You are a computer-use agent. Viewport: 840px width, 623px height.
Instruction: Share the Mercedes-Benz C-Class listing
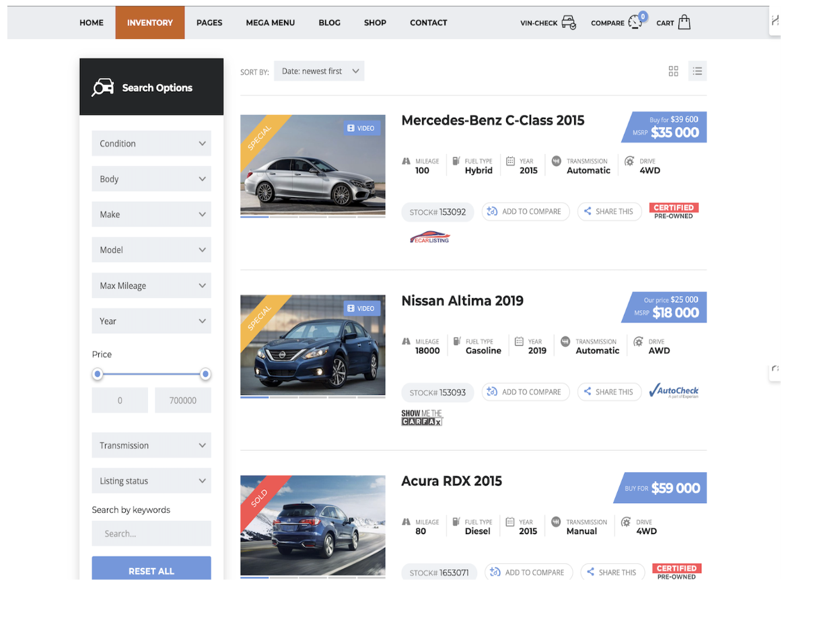click(x=609, y=211)
